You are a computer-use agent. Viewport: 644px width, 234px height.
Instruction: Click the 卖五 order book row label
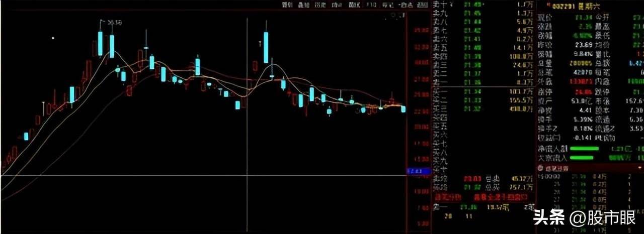pyautogui.click(x=441, y=48)
